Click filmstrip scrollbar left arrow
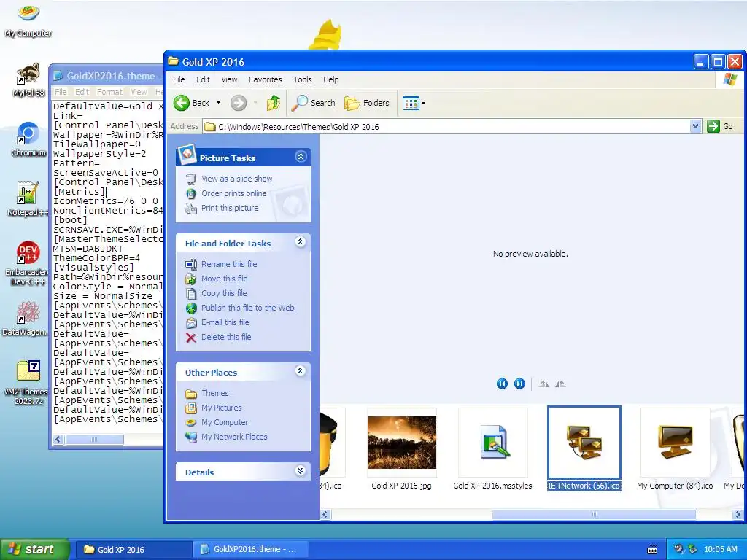Image resolution: width=747 pixels, height=560 pixels. (x=325, y=514)
